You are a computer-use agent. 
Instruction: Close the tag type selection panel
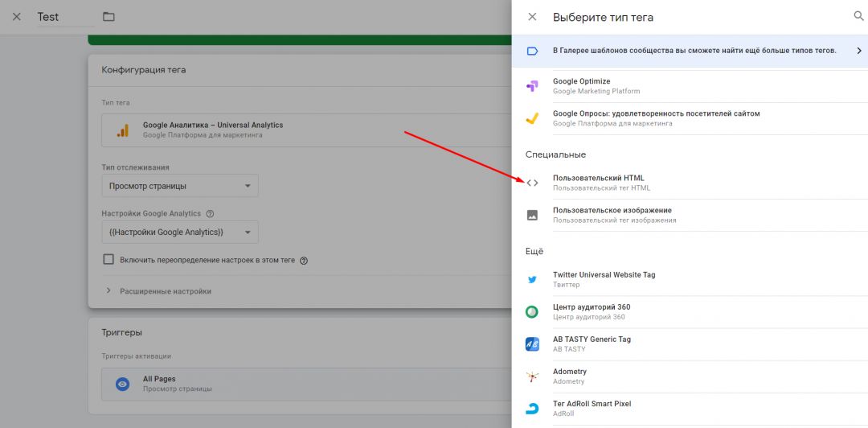(x=532, y=17)
